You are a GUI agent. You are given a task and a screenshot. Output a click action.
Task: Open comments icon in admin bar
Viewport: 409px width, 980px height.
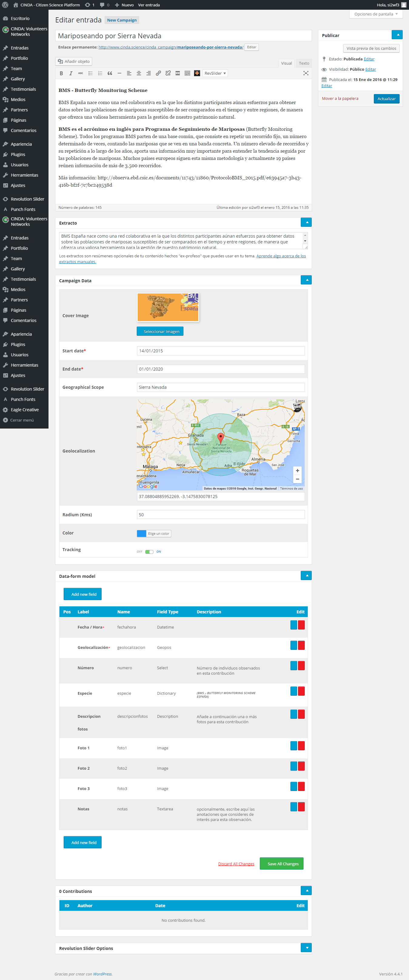point(105,5)
